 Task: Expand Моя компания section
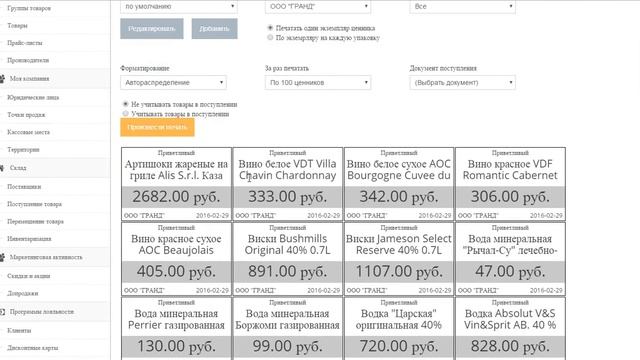[29, 79]
